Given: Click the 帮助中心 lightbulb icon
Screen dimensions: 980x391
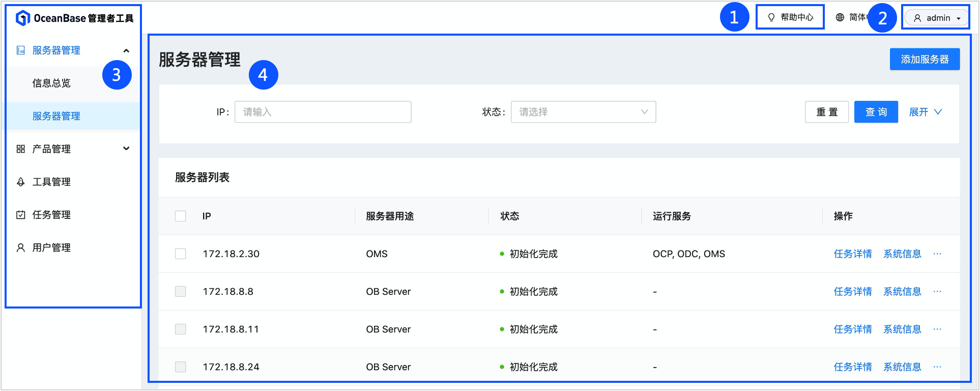Looking at the screenshot, I should (771, 18).
